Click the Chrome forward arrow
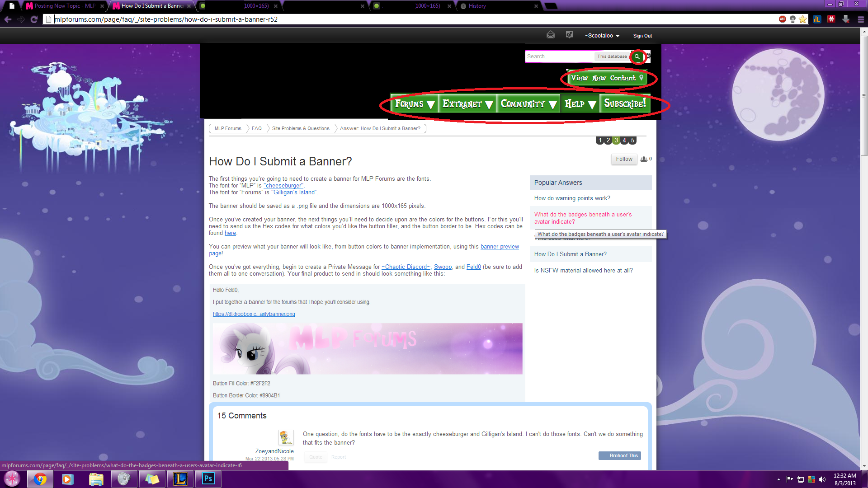 point(21,19)
